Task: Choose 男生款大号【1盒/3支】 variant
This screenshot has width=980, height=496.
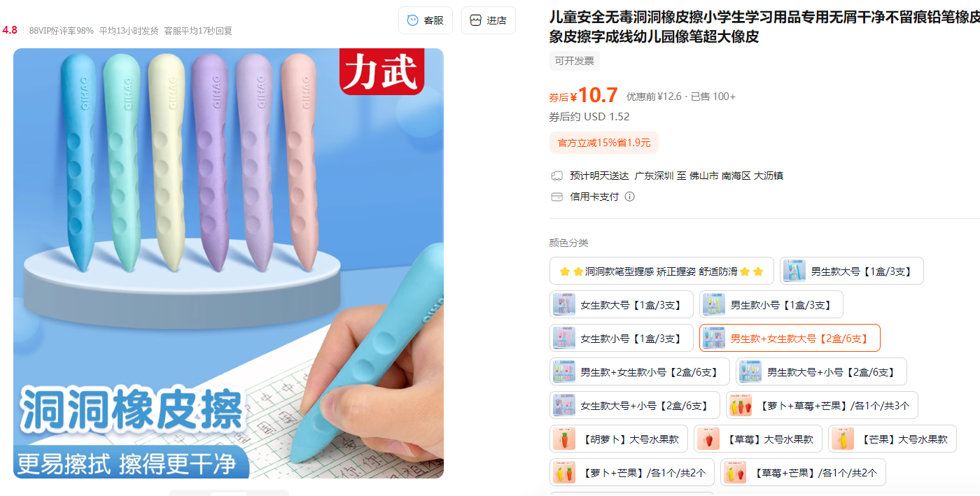Action: pos(852,271)
